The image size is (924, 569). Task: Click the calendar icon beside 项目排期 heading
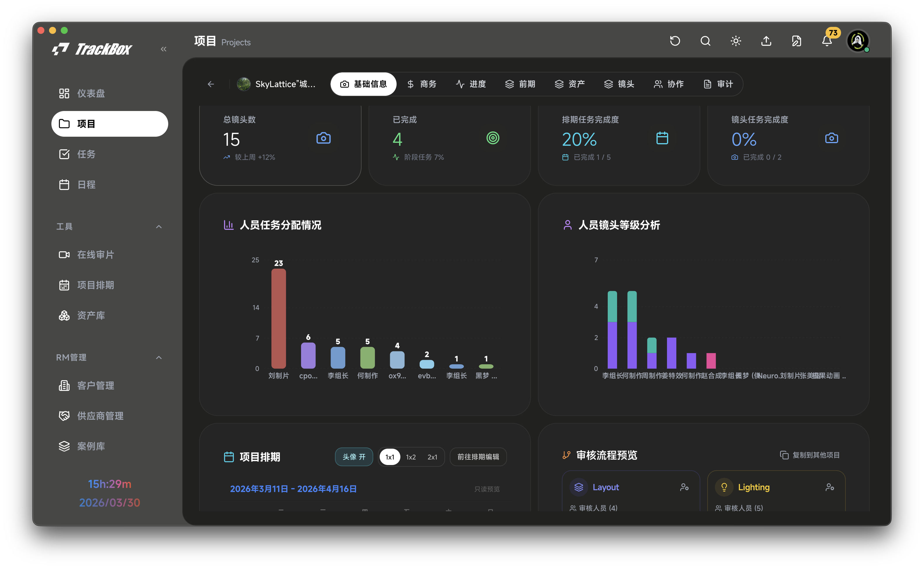(229, 457)
